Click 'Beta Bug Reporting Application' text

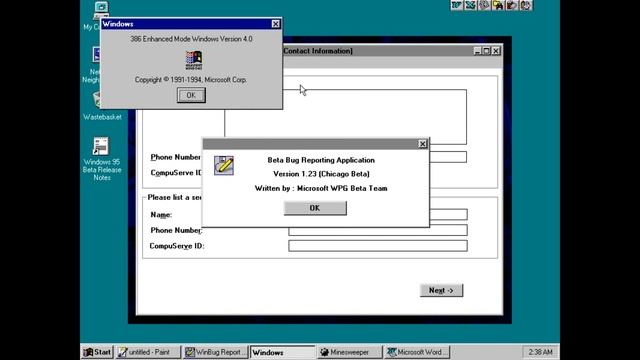tap(321, 160)
